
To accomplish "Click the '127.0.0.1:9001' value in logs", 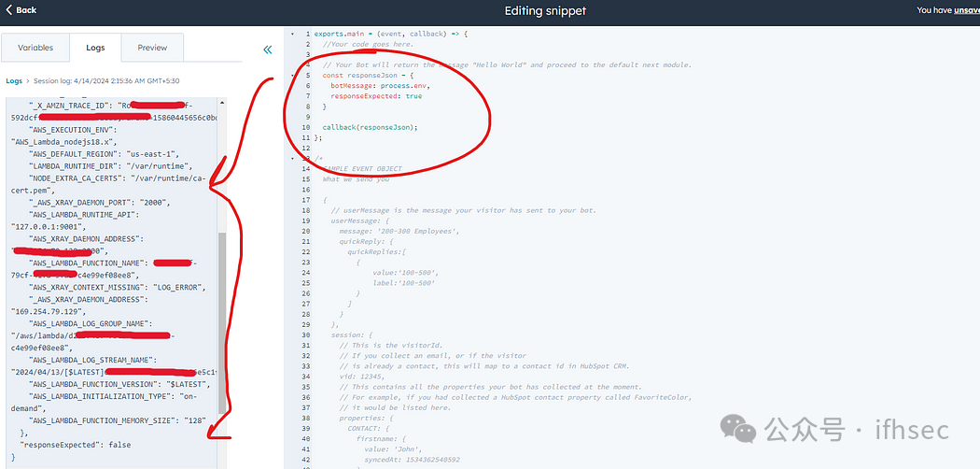I will 49,227.
